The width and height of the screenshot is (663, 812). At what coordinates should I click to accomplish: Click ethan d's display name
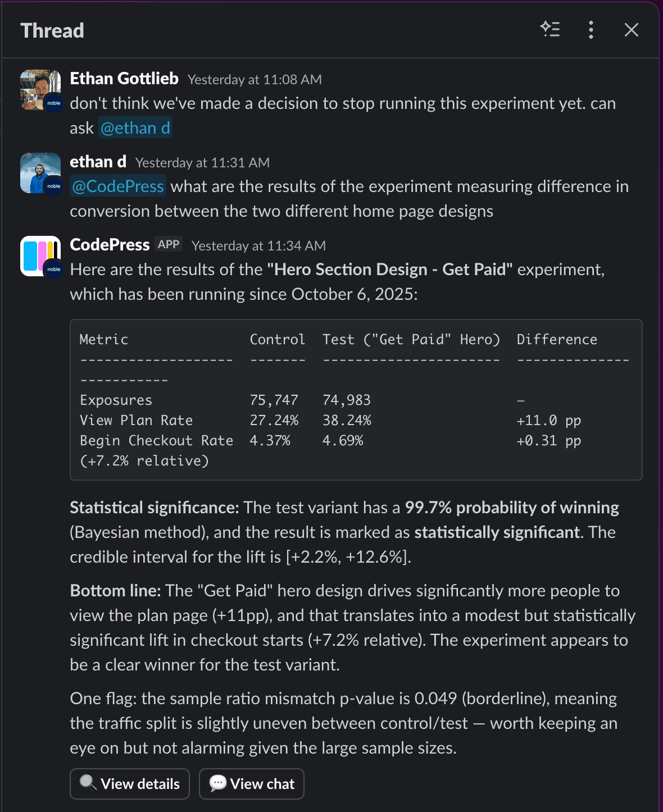point(98,162)
